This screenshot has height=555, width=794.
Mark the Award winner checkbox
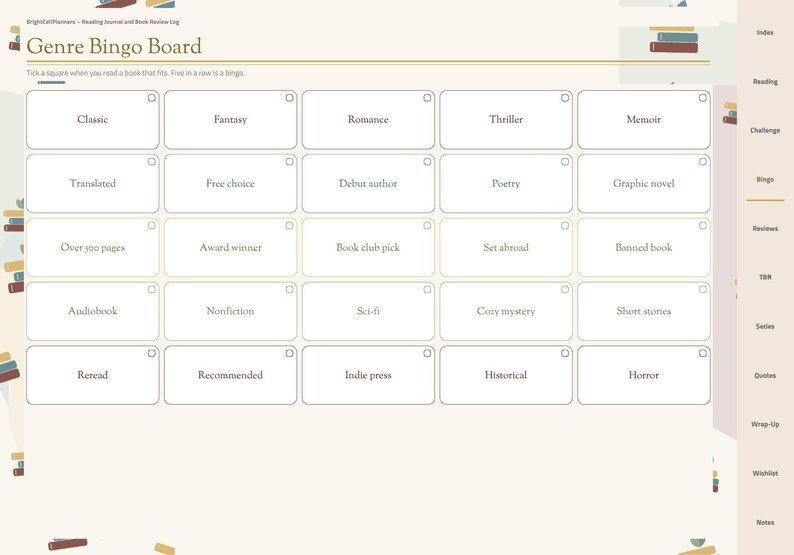289,225
